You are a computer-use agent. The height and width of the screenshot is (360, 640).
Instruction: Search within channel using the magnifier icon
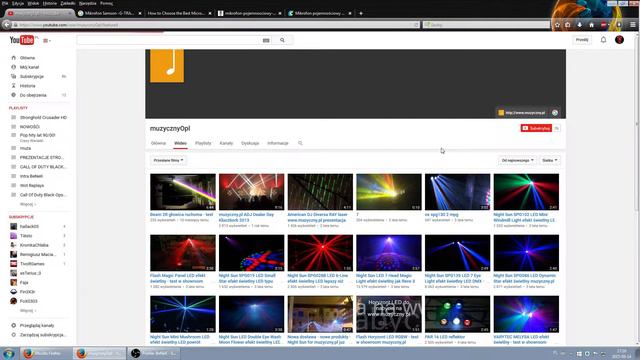pyautogui.click(x=300, y=143)
